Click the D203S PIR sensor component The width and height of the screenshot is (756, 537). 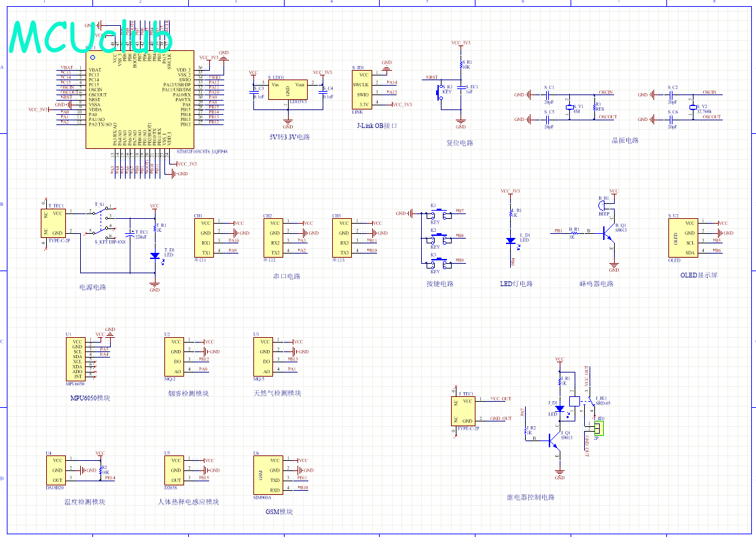point(174,470)
